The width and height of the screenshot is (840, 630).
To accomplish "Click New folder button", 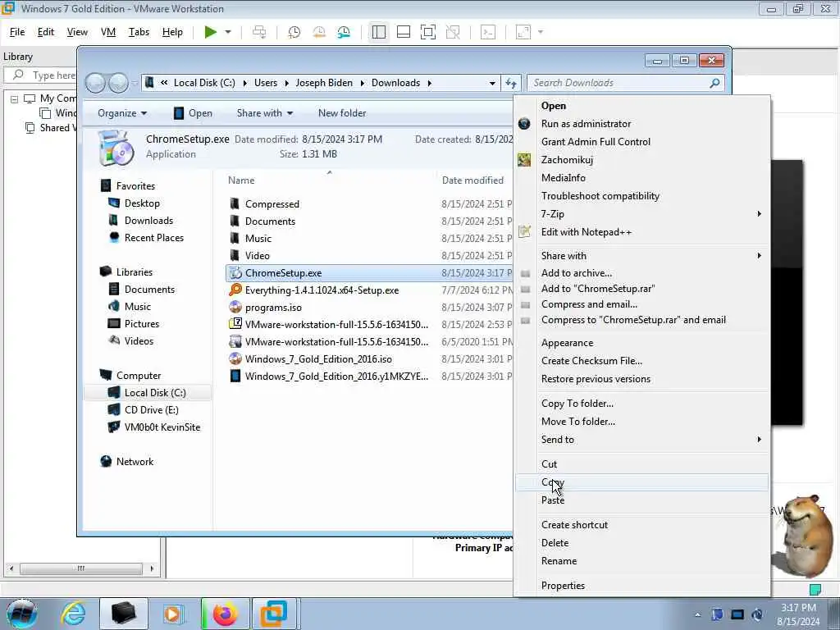I will click(342, 113).
